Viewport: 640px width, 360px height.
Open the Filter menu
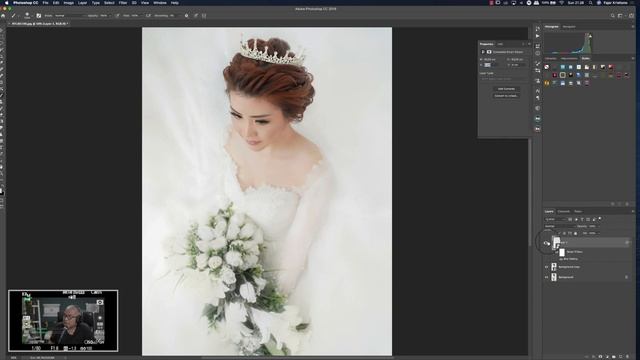(122, 3)
